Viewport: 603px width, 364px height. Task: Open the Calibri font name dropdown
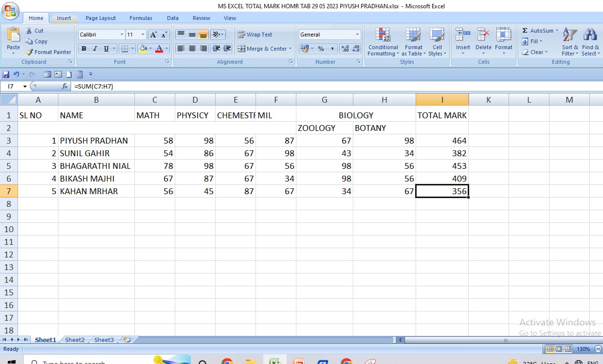point(122,35)
